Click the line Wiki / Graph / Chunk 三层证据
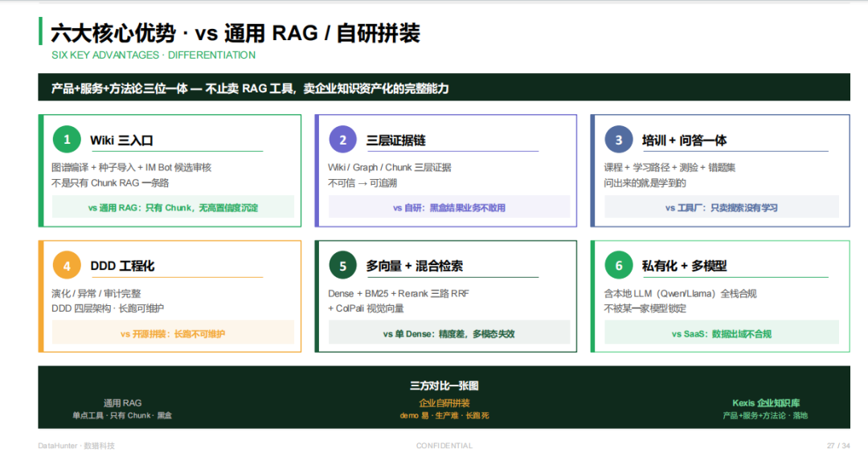Image resolution: width=868 pixels, height=461 pixels. [x=389, y=167]
